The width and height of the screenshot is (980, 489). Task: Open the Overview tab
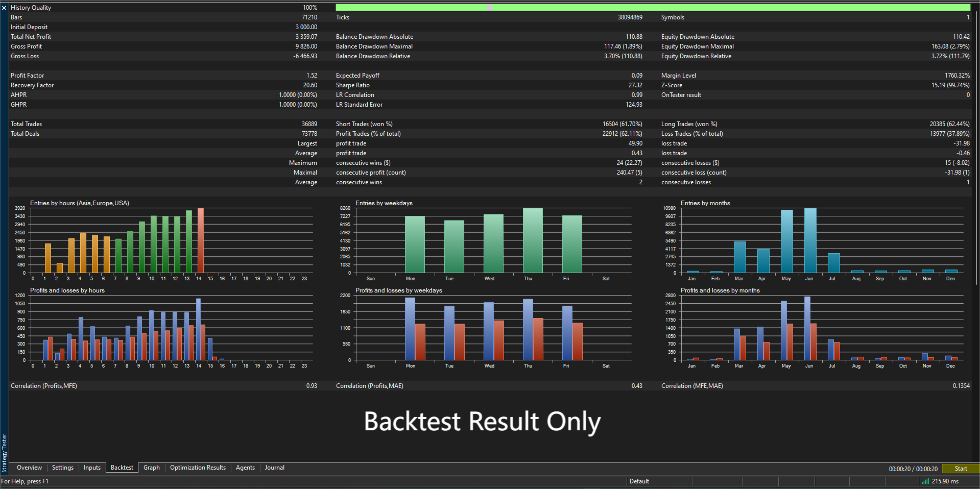29,468
